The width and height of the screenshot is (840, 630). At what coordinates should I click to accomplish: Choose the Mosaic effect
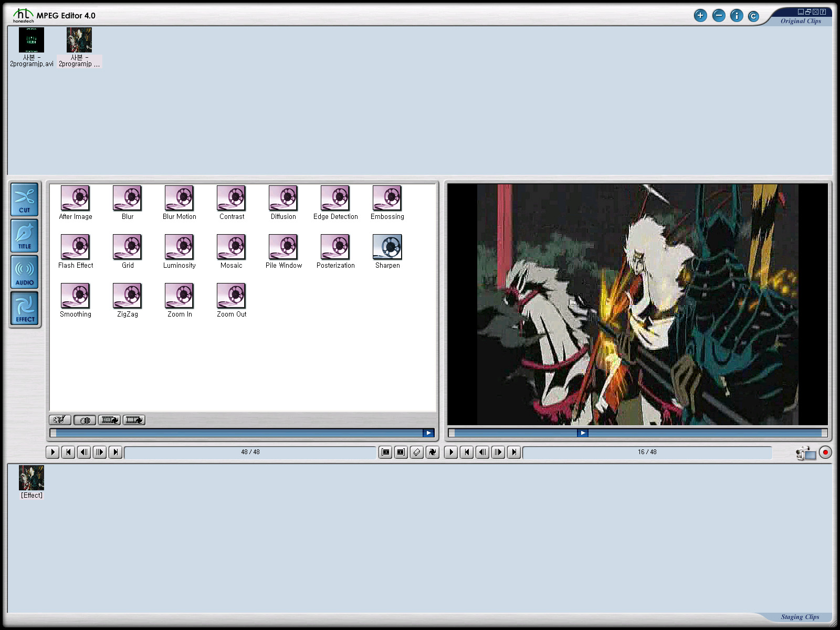tap(232, 251)
